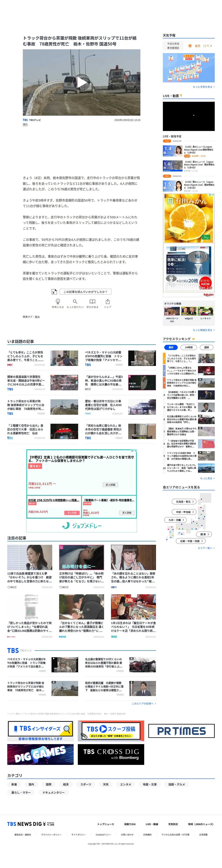
Task: Play the LIVE・動画 black video player
Action: (x=189, y=116)
